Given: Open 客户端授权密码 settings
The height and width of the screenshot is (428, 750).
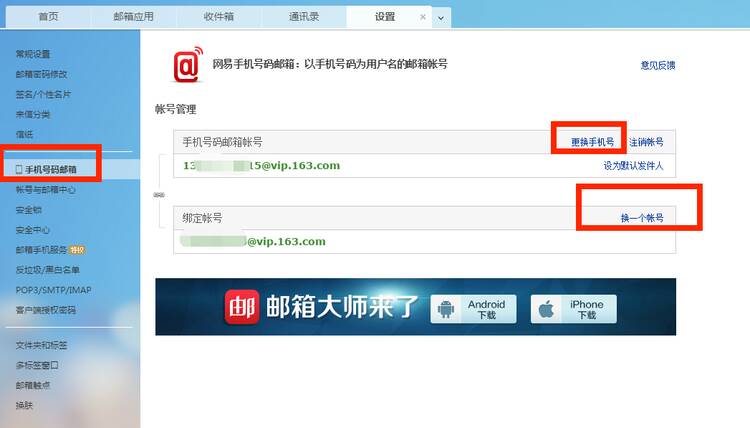Looking at the screenshot, I should click(x=45, y=310).
